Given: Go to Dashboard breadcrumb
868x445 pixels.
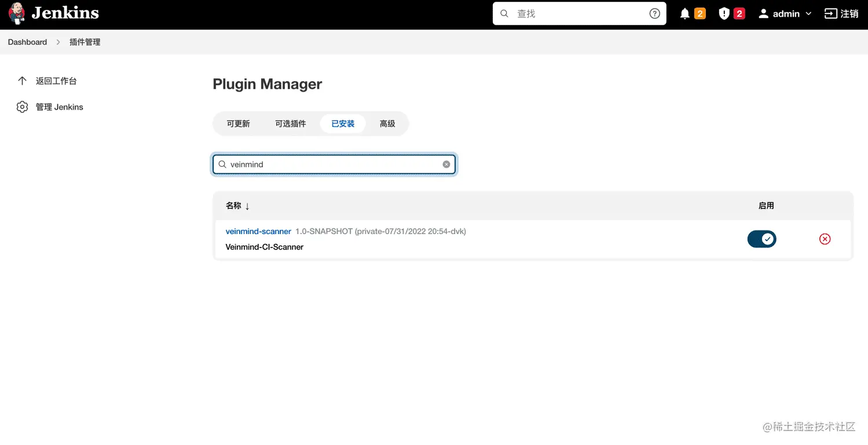Looking at the screenshot, I should [x=27, y=42].
